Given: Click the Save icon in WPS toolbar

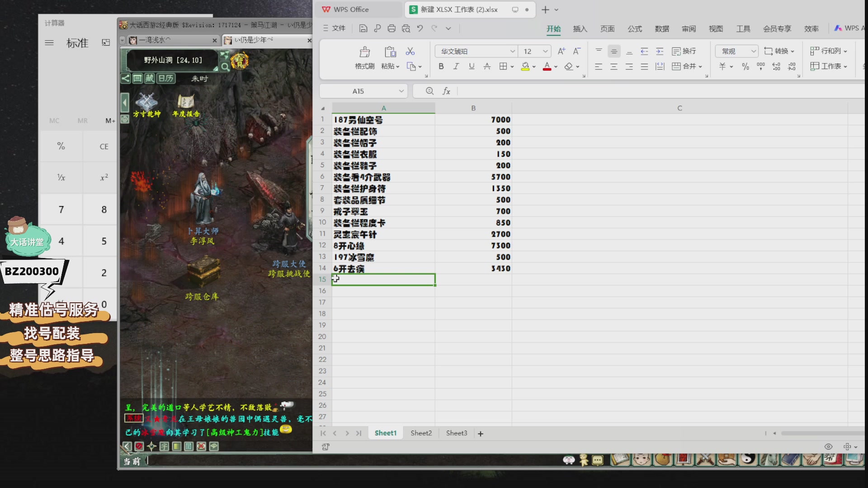Looking at the screenshot, I should tap(363, 28).
